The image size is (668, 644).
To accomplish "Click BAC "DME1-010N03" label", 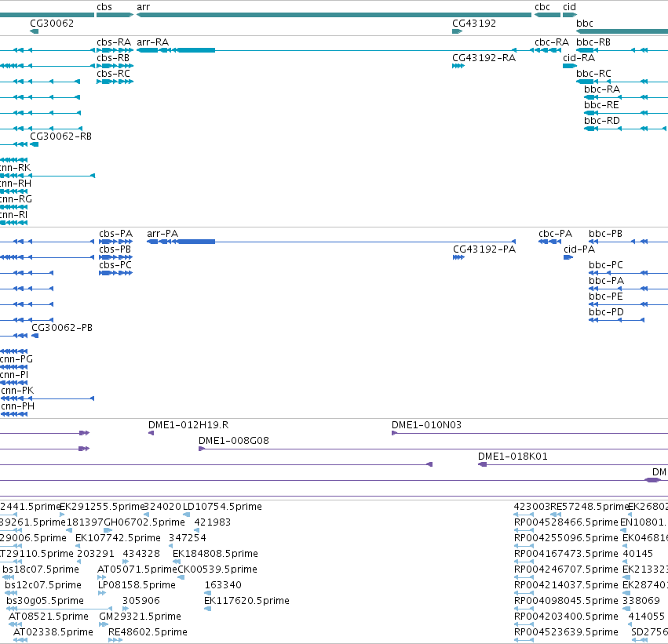I will click(x=426, y=426).
